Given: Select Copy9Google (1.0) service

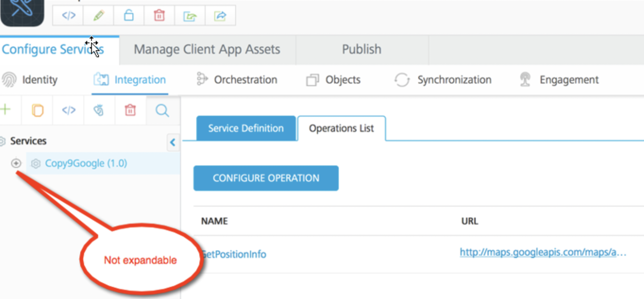Looking at the screenshot, I should pos(86,163).
